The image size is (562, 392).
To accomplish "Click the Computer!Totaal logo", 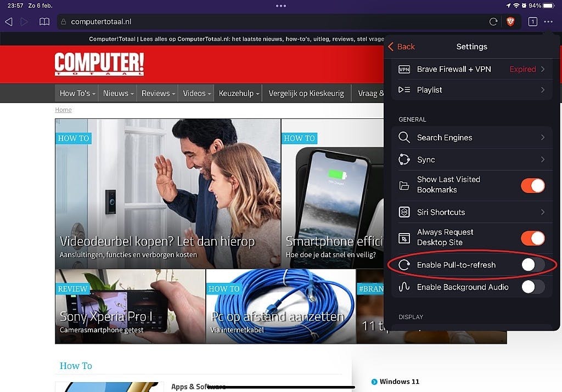I will click(99, 64).
